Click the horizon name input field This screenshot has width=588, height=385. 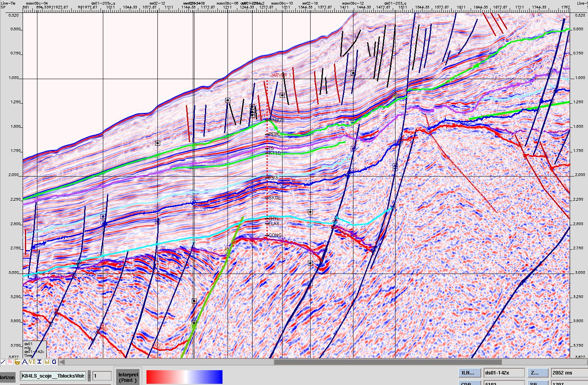(x=53, y=376)
